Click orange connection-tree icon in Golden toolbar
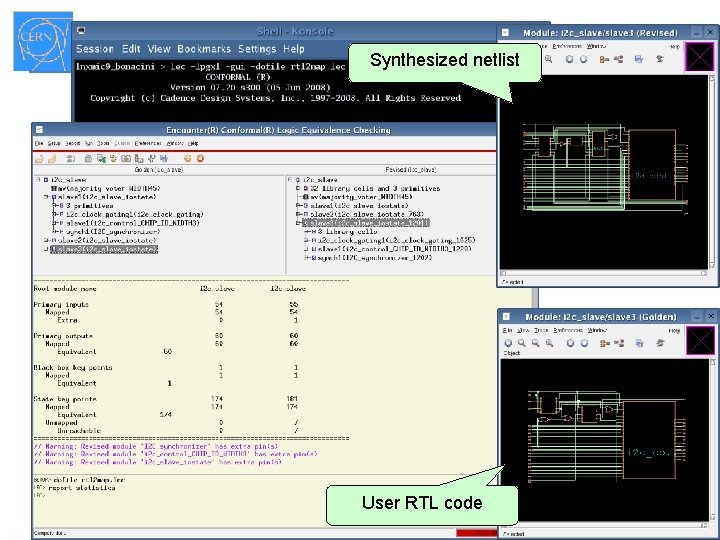This screenshot has width=720, height=540. 619,343
